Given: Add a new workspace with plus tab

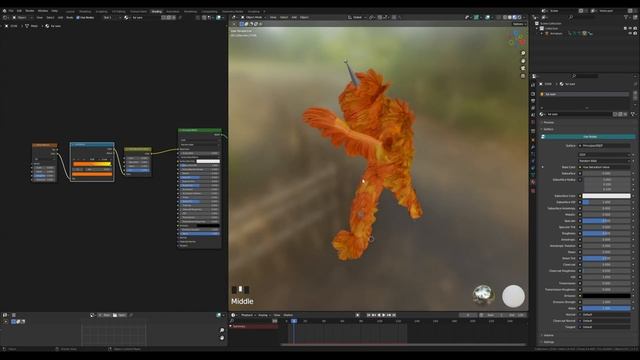Looking at the screenshot, I should 264,11.
